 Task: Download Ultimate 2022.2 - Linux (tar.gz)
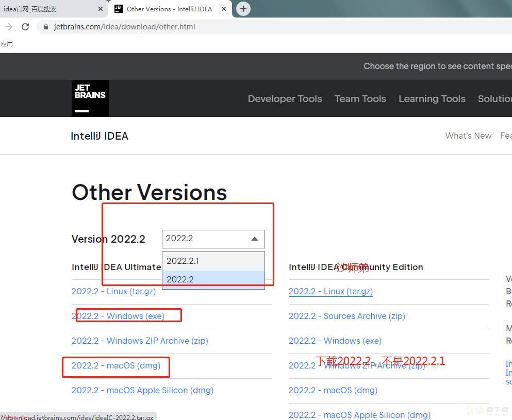(x=113, y=291)
